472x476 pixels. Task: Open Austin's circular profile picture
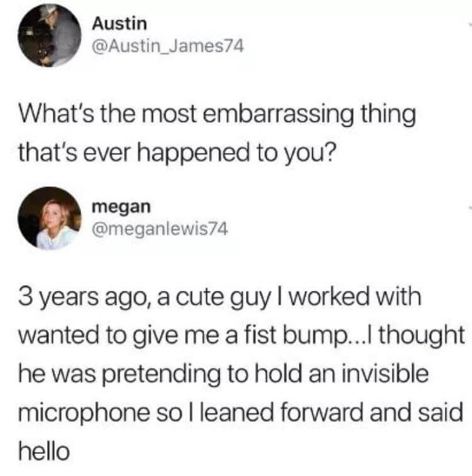tap(50, 35)
